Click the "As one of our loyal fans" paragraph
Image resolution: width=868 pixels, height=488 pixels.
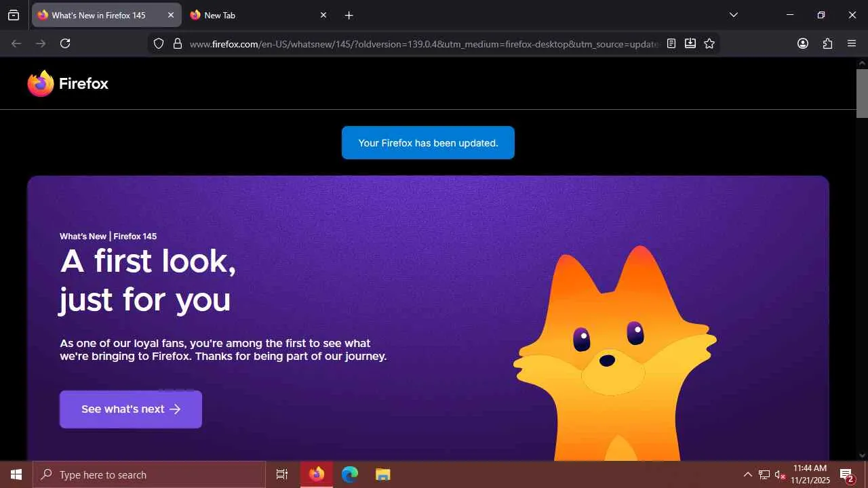223,350
